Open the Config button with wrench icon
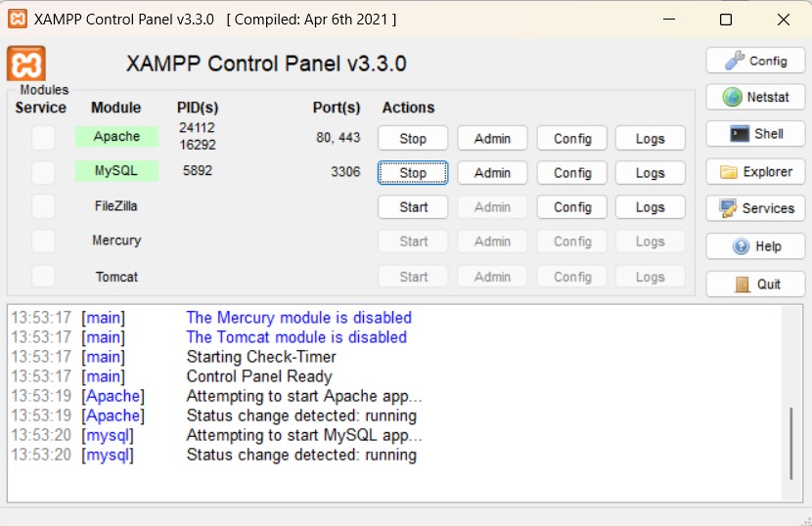 coord(755,61)
